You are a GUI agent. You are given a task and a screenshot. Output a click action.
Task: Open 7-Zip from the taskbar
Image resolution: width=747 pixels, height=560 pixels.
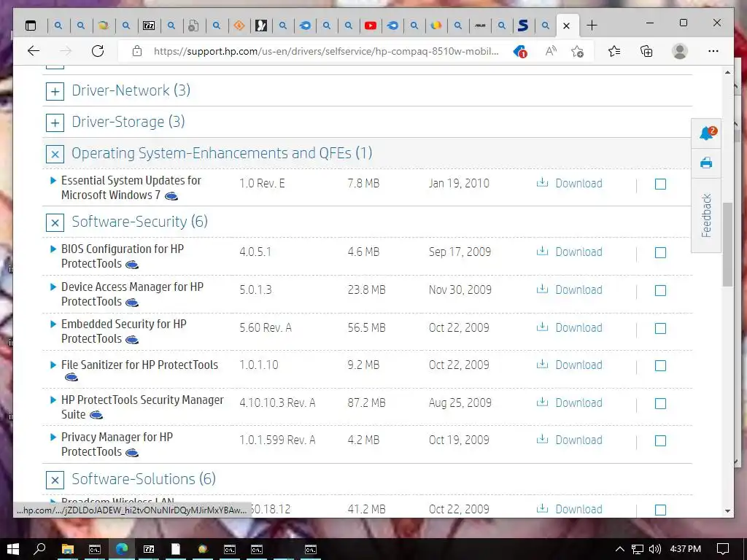(149, 550)
